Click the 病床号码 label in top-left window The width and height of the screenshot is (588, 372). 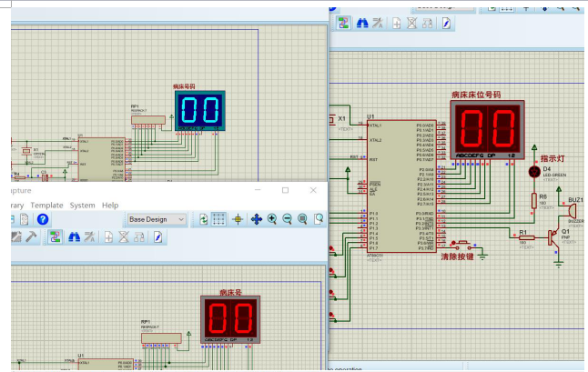click(x=184, y=86)
